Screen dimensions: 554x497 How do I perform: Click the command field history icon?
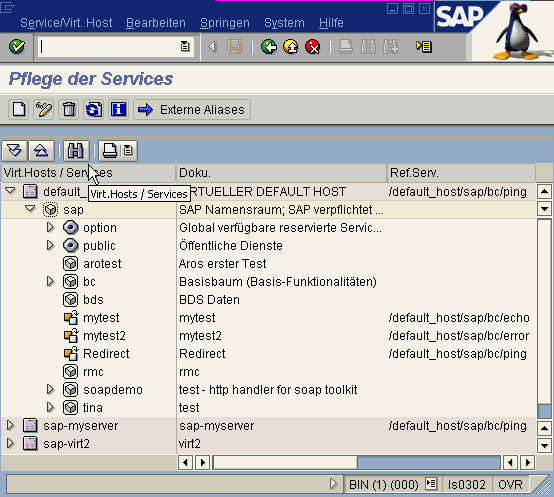tap(185, 47)
